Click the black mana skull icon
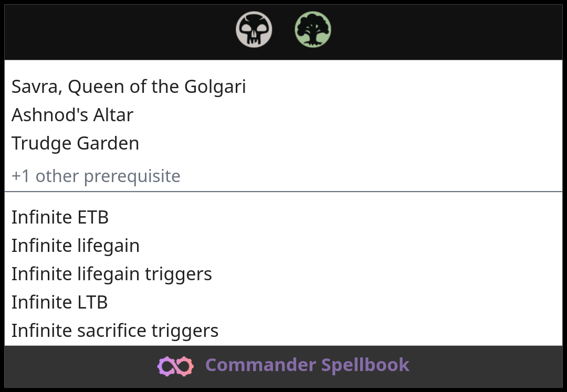The height and width of the screenshot is (392, 567). coord(254,30)
